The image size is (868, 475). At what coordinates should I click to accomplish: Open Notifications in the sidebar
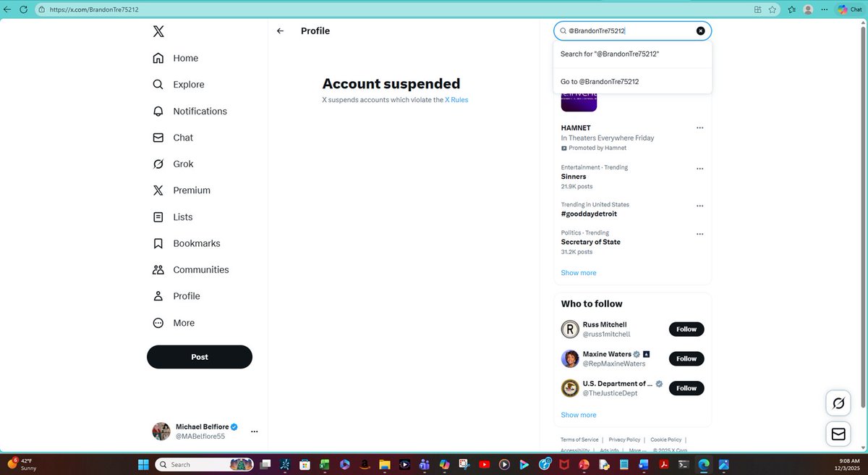[x=190, y=111]
